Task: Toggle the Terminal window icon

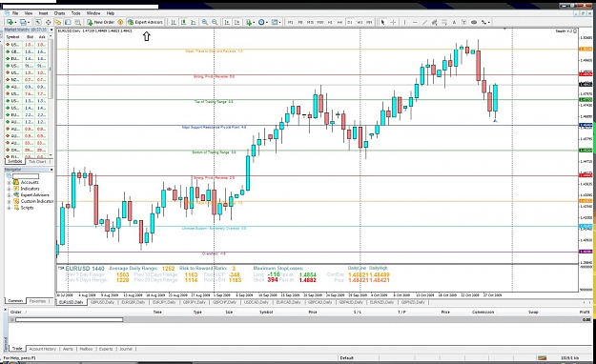Action: [x=68, y=22]
